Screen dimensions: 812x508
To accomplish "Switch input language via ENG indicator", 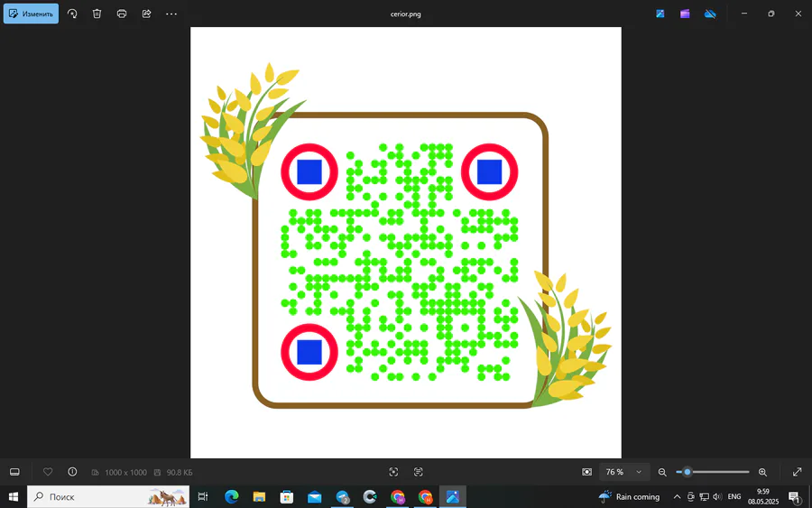I will pos(734,496).
